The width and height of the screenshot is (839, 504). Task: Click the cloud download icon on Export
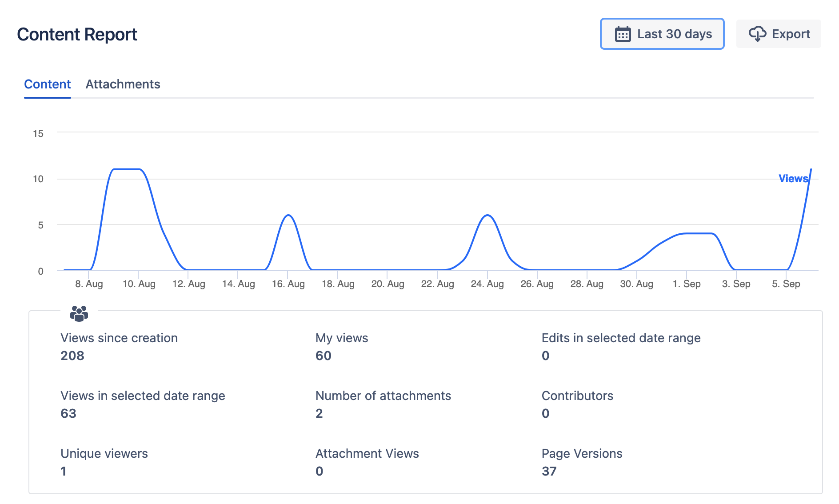click(x=757, y=34)
